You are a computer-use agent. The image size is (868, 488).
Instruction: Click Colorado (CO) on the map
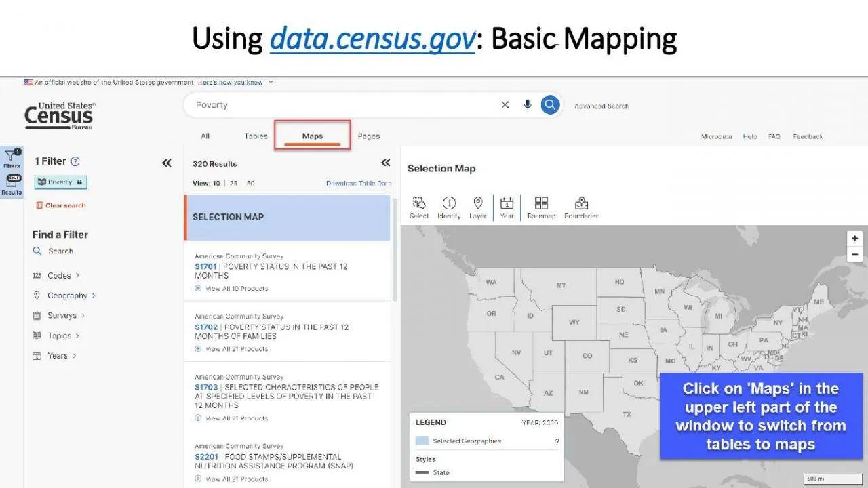[x=587, y=355]
